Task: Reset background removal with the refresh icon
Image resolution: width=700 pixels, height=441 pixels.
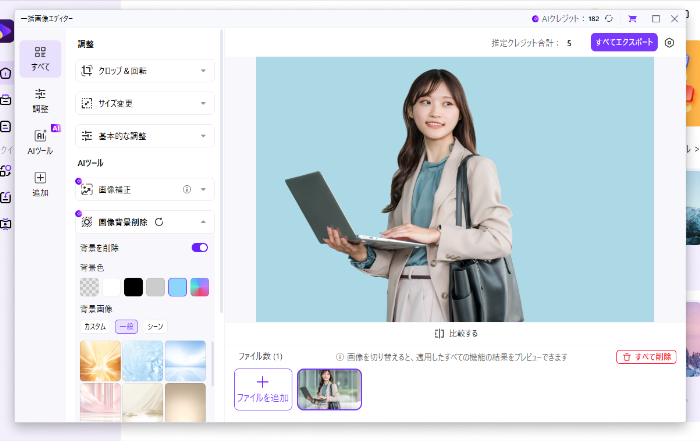Action: pos(159,222)
